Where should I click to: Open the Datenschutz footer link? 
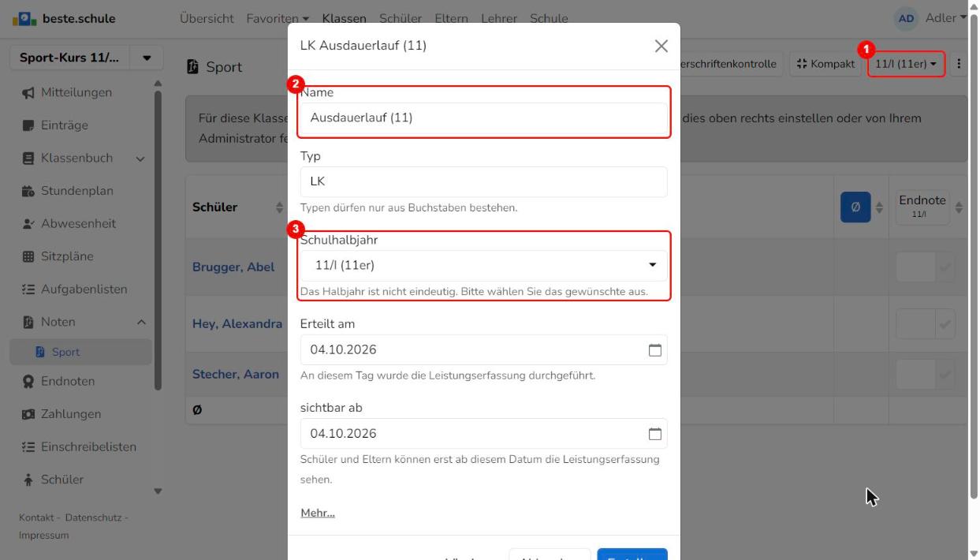[x=93, y=517]
